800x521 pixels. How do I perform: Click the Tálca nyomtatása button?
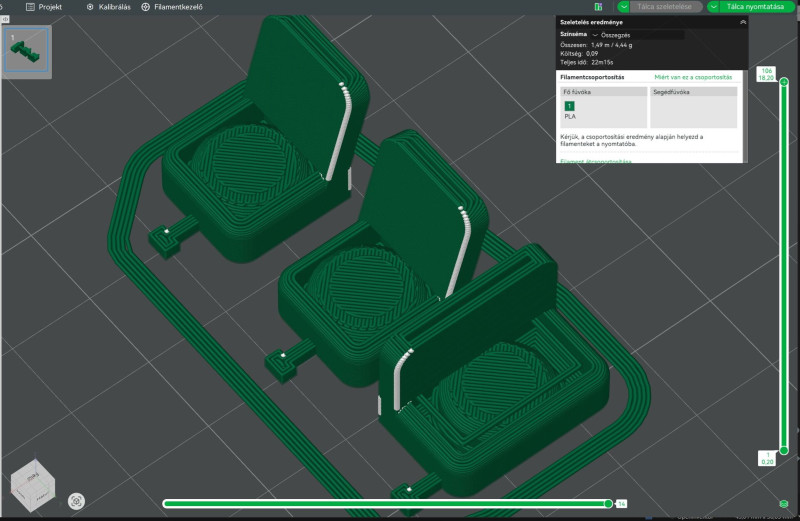755,7
